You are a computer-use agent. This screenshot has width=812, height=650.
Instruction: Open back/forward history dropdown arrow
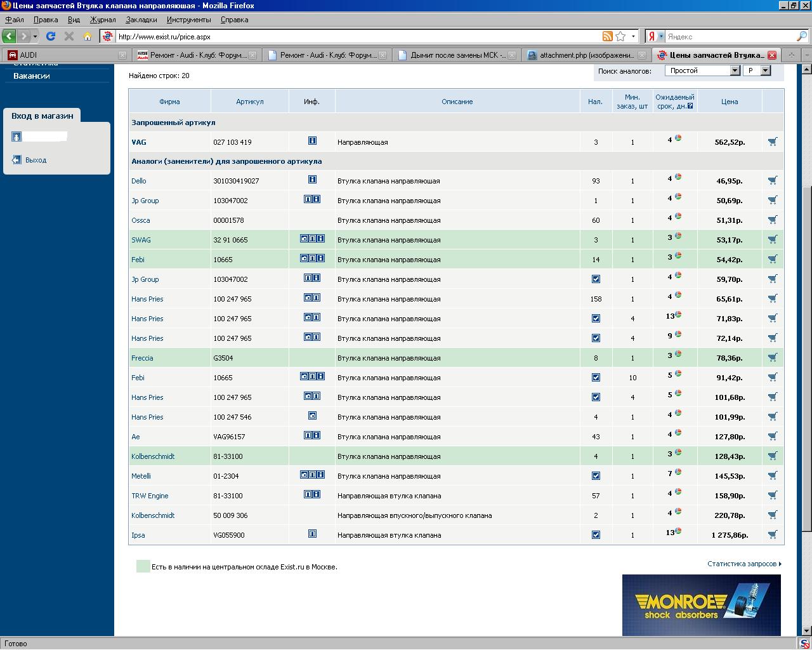pos(36,36)
